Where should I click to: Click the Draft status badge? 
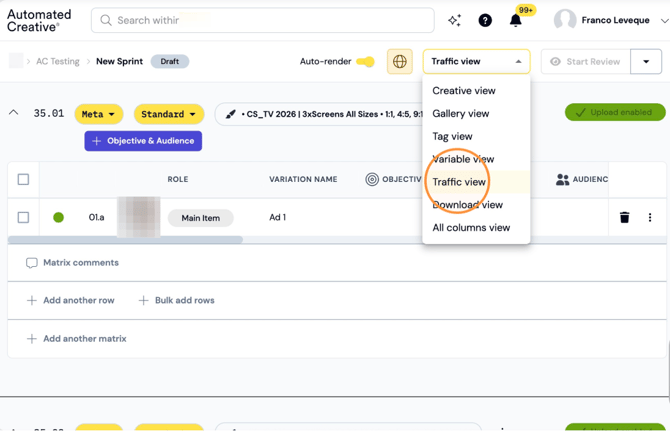(x=170, y=62)
